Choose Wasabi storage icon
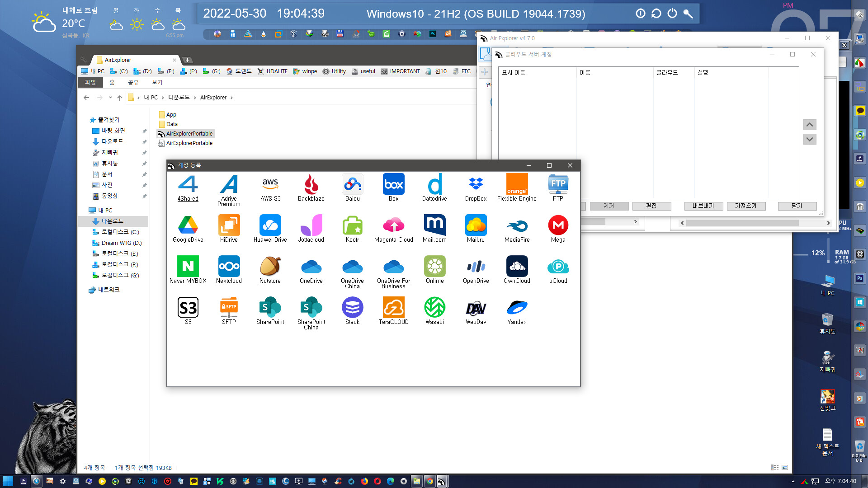868x488 pixels. (x=434, y=311)
